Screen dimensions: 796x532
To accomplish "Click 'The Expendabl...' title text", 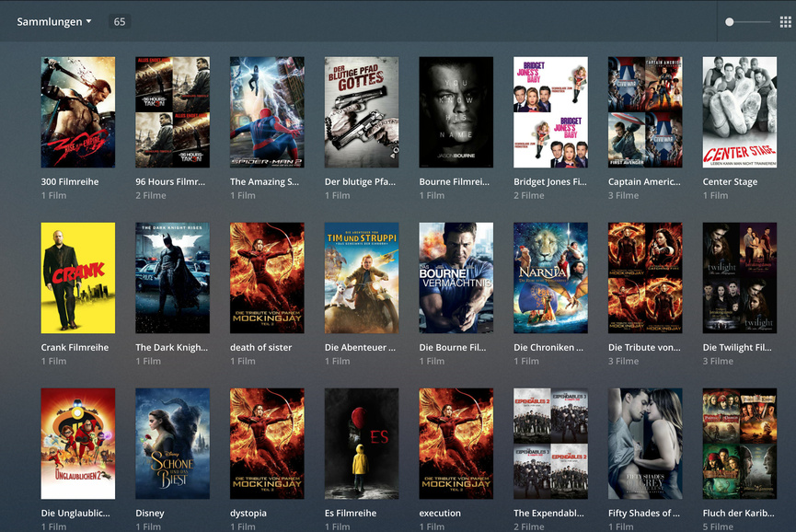I will coord(548,514).
